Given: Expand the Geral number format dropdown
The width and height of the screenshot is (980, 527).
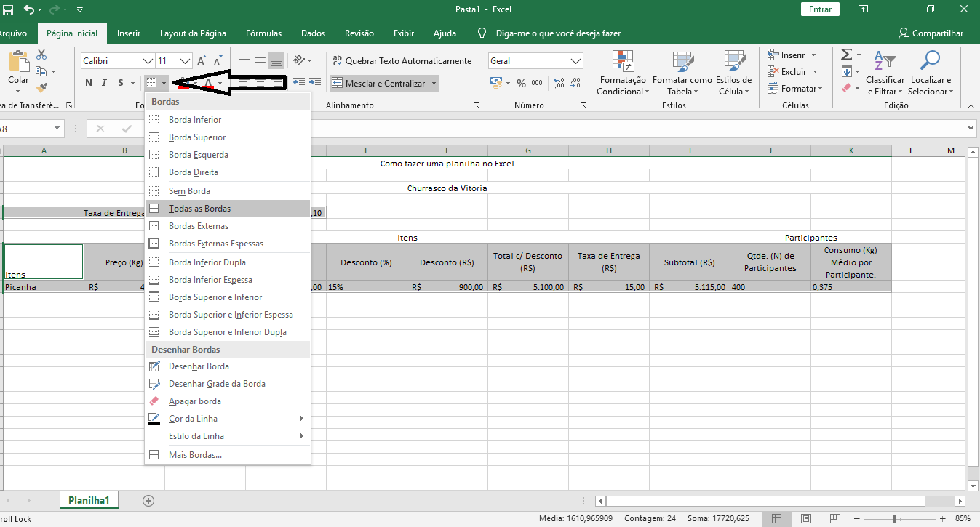Looking at the screenshot, I should pos(576,61).
